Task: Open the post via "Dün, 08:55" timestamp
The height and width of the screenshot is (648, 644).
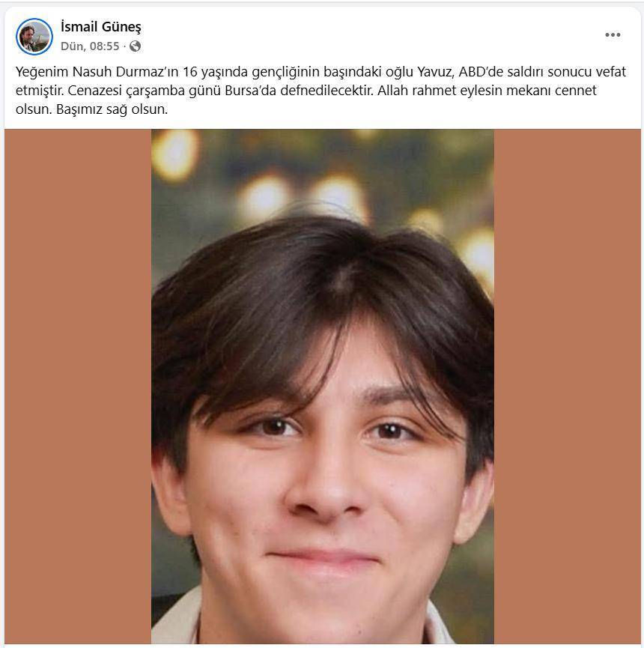Action: pyautogui.click(x=90, y=46)
